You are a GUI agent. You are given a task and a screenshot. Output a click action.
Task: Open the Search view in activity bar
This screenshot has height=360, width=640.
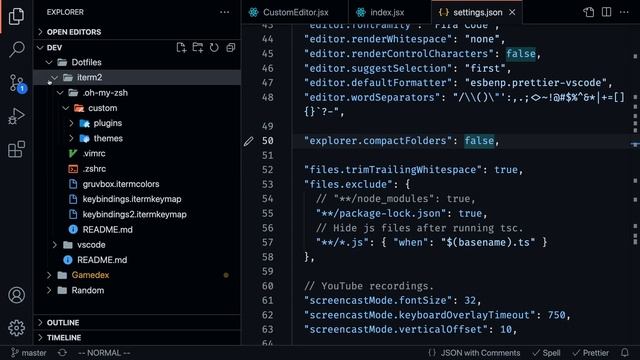click(x=16, y=49)
